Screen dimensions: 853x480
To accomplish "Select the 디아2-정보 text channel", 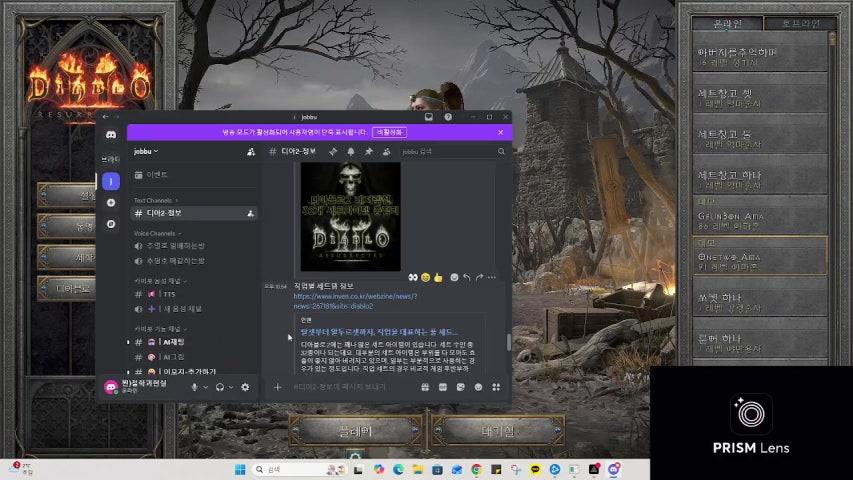I will tap(164, 213).
